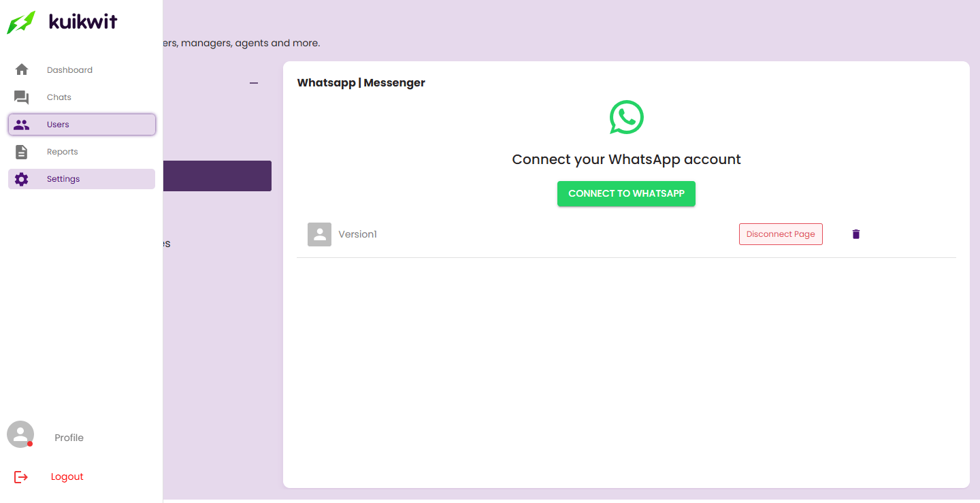The width and height of the screenshot is (980, 503).
Task: Click the Dashboard home icon
Action: point(22,69)
